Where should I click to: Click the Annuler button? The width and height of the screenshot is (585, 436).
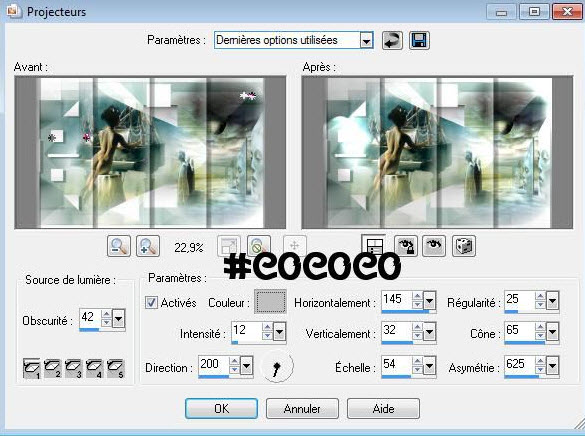[302, 408]
